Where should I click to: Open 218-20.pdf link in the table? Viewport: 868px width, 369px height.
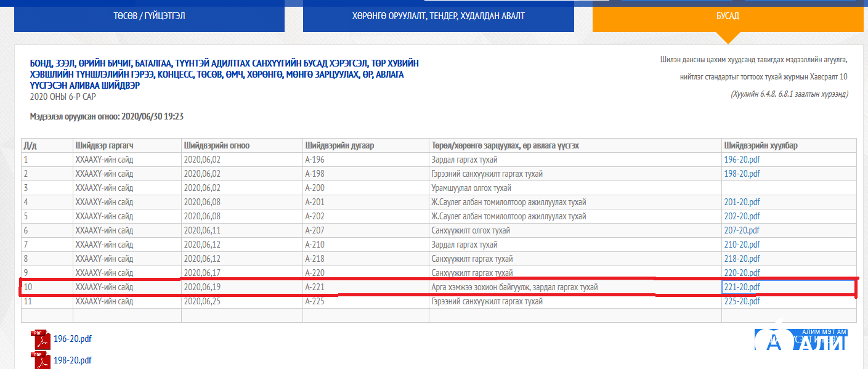click(x=742, y=259)
